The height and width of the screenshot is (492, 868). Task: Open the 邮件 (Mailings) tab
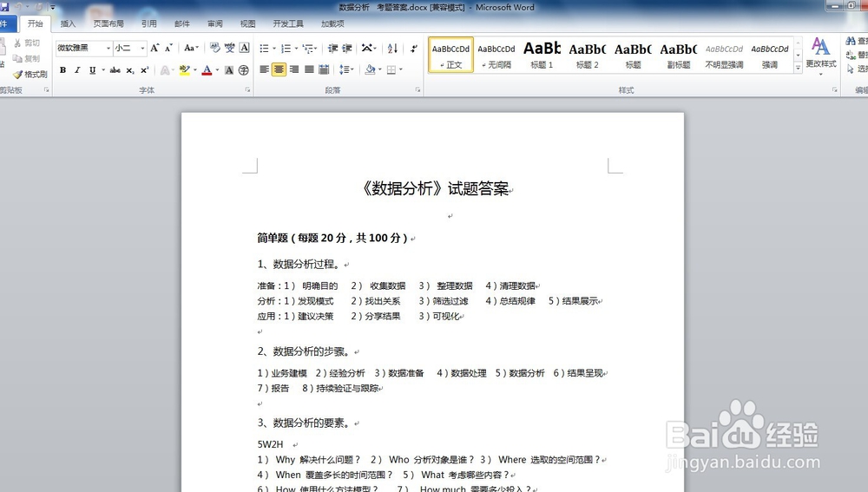[182, 23]
